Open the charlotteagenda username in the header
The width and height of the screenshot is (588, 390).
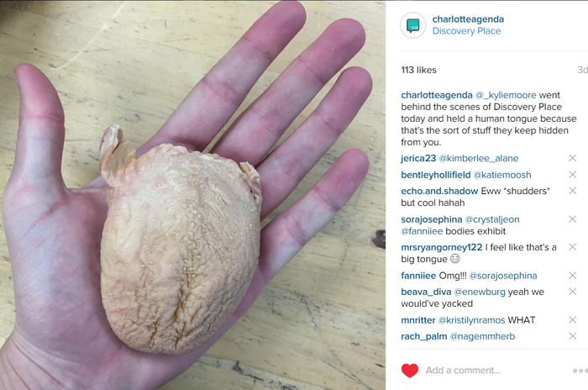(468, 19)
